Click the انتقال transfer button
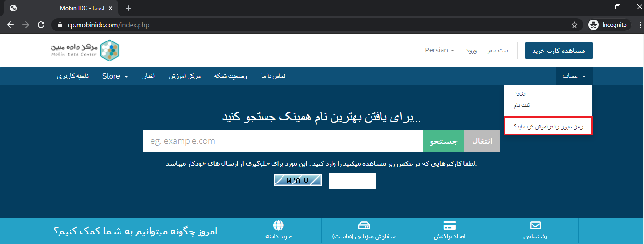 (x=482, y=141)
